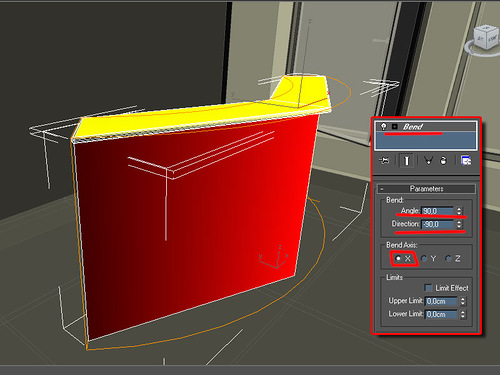500x375 pixels.
Task: Click the Angle value field
Action: pyautogui.click(x=437, y=211)
